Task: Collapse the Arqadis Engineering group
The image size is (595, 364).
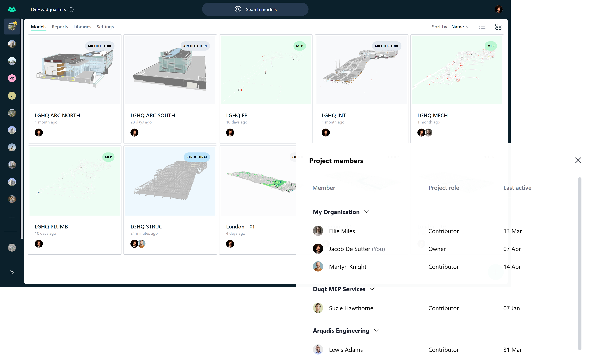Action: [x=376, y=331]
